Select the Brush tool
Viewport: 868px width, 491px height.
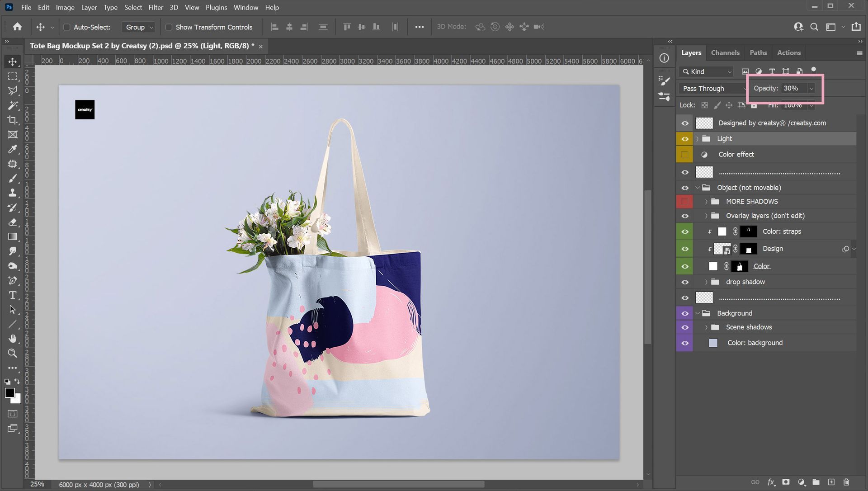pyautogui.click(x=13, y=178)
